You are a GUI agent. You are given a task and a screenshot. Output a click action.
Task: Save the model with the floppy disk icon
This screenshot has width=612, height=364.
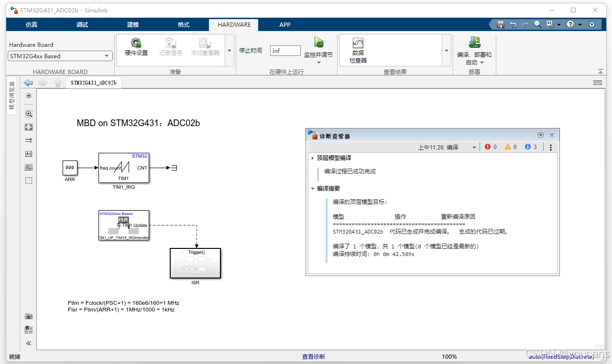click(x=501, y=24)
